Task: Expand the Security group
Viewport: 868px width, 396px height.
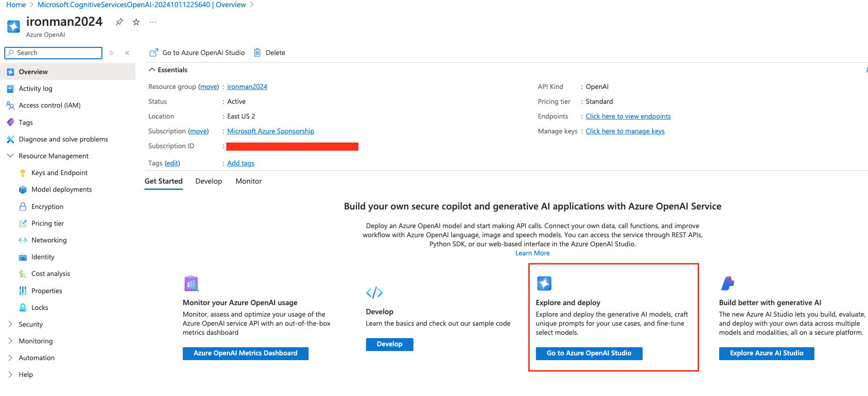Action: click(11, 324)
